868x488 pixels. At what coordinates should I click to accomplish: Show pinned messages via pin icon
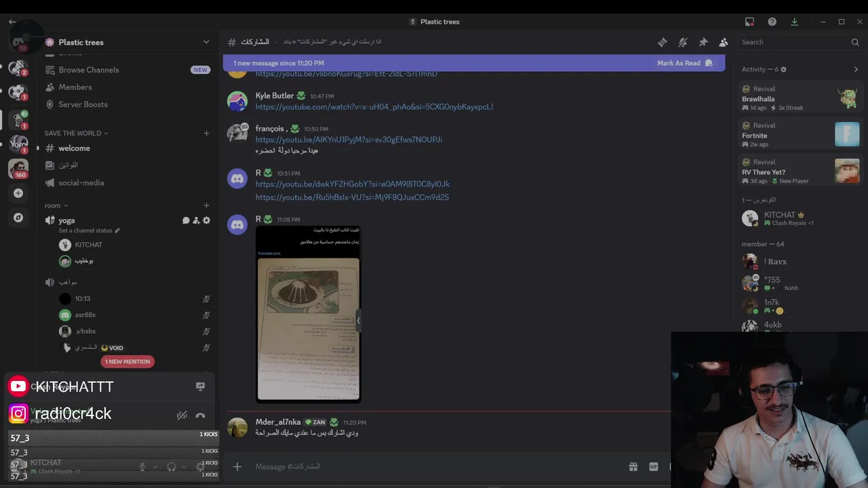click(x=703, y=42)
